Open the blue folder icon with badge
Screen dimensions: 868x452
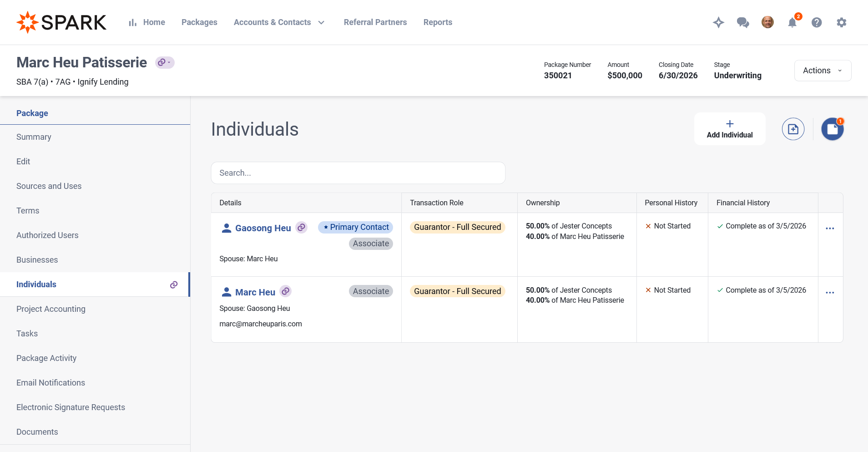[832, 129]
